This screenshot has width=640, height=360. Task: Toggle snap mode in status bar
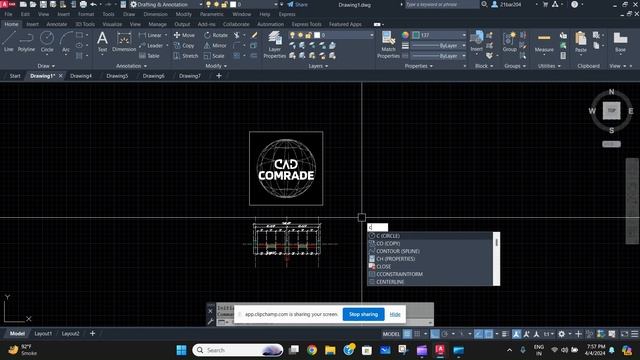tap(417, 334)
